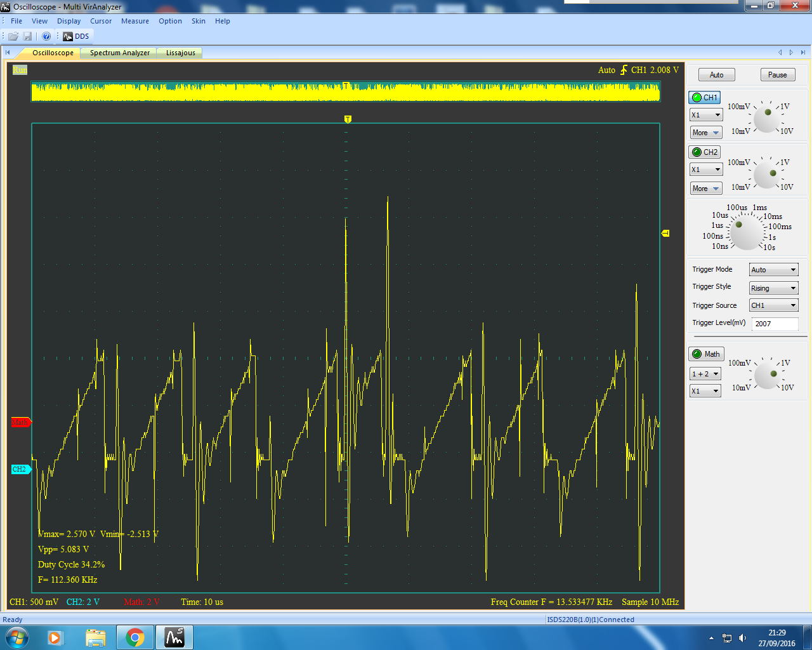812x650 pixels.
Task: Open media player from taskbar
Action: click(55, 637)
